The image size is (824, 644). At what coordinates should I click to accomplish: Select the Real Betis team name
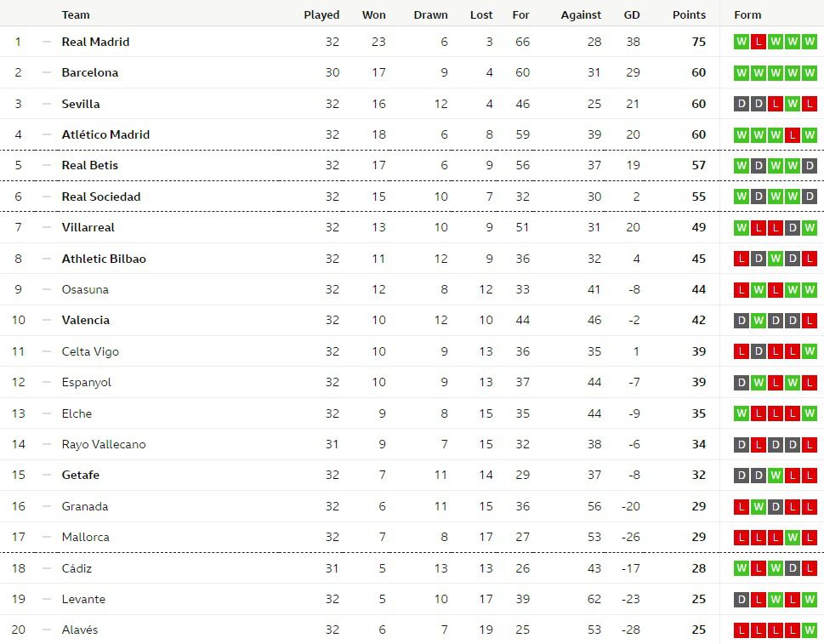(90, 165)
